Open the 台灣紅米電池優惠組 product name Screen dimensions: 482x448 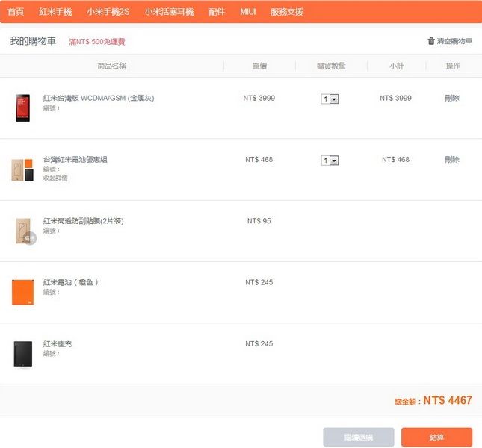click(75, 159)
